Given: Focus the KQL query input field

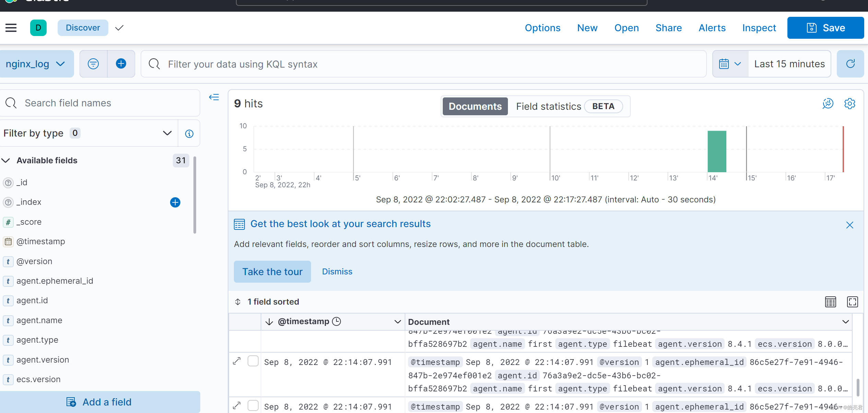Looking at the screenshot, I should click(x=424, y=64).
